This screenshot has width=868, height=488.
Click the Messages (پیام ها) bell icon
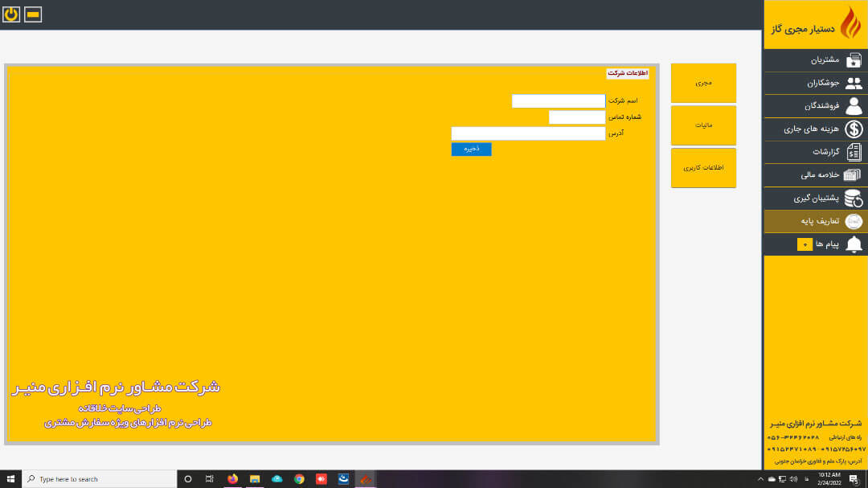point(854,244)
